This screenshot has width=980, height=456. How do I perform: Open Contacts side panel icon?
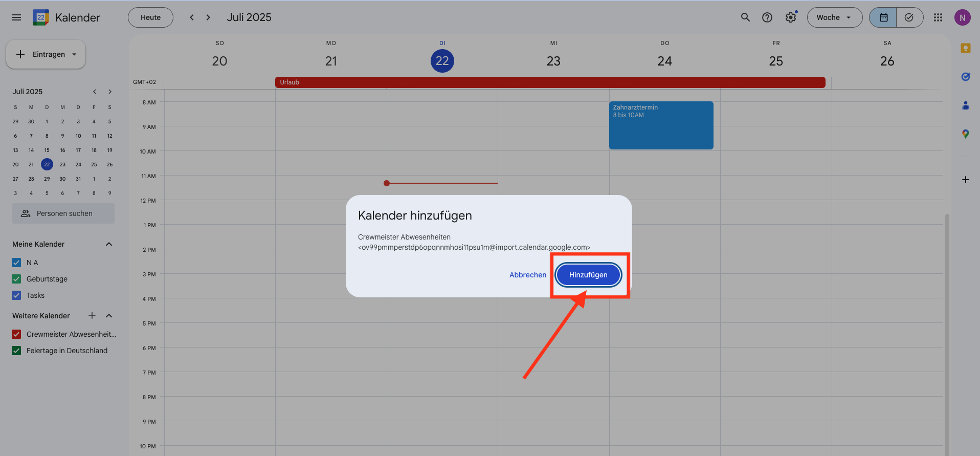966,105
